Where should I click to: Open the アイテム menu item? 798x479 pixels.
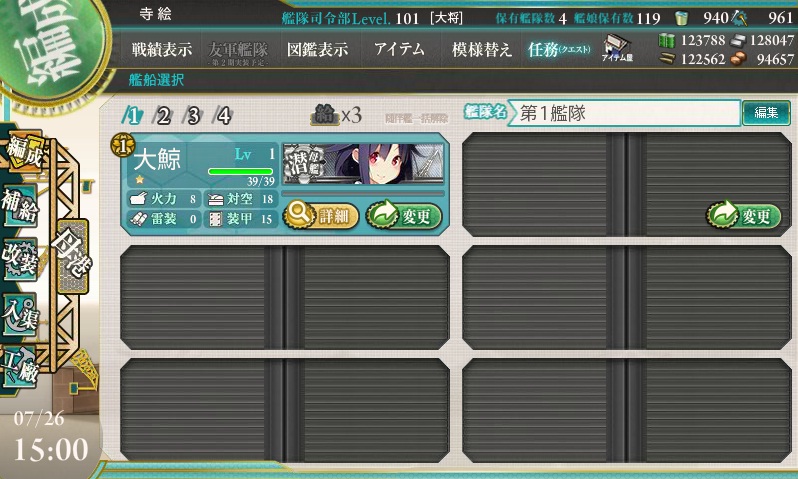(399, 49)
